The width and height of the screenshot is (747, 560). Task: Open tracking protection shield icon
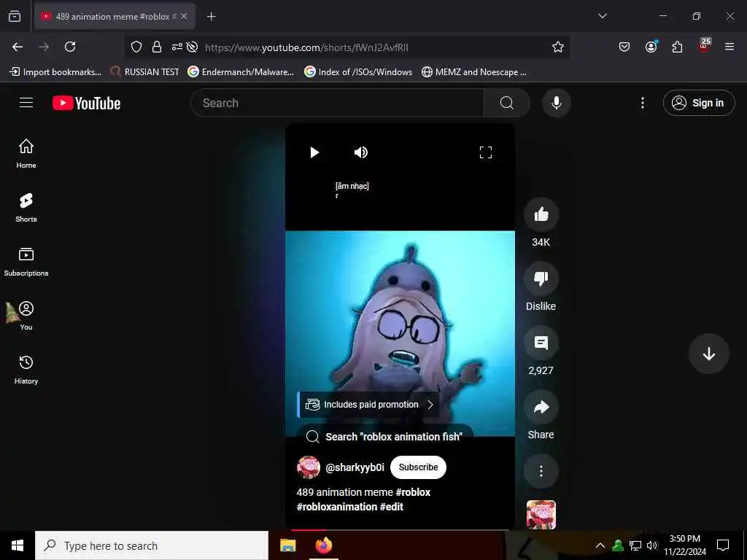[x=136, y=47]
